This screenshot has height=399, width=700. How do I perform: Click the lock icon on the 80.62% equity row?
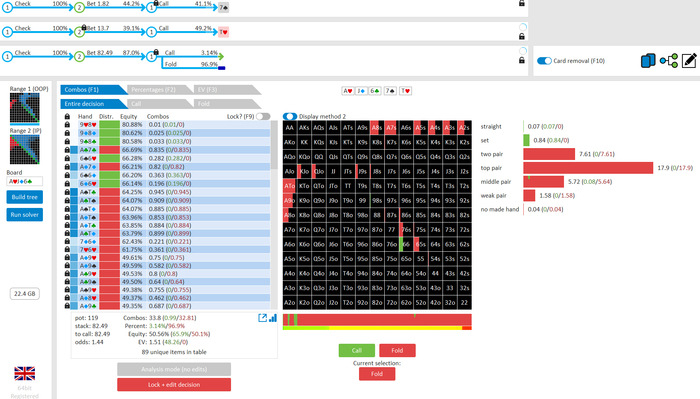[x=67, y=133]
